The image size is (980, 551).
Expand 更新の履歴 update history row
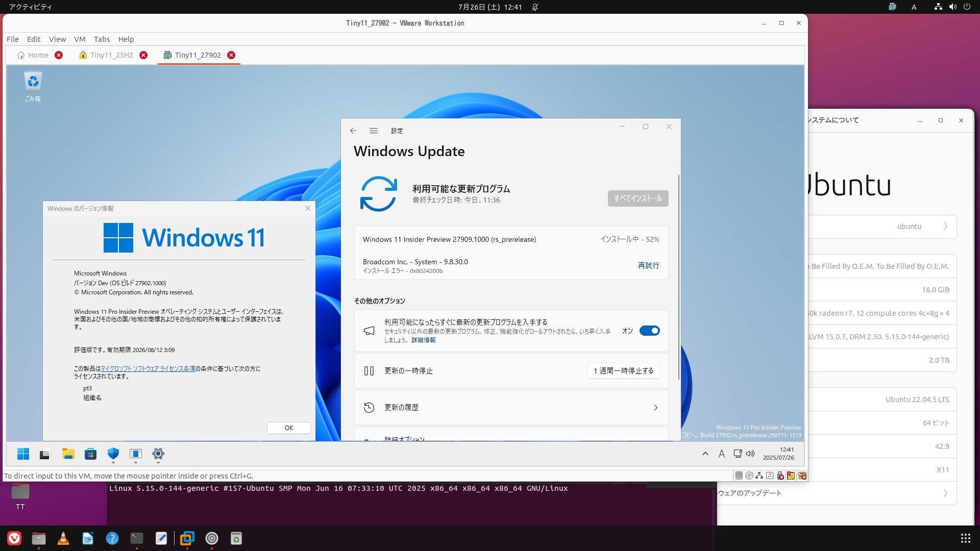point(511,407)
